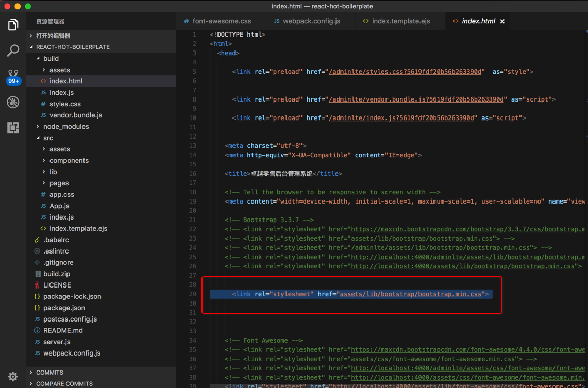Open the Search view icon

point(13,50)
